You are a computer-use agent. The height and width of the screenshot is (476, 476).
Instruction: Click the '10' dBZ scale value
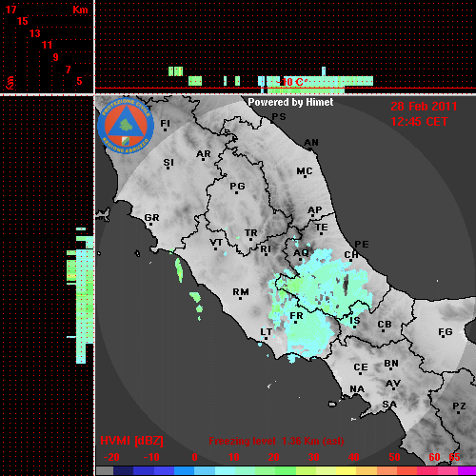234,457
